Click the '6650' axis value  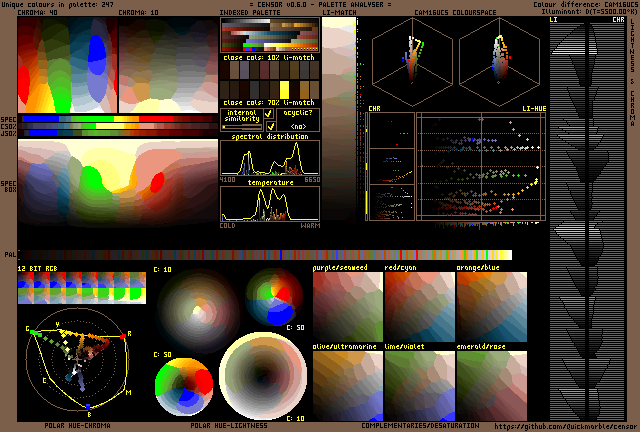pyautogui.click(x=312, y=180)
